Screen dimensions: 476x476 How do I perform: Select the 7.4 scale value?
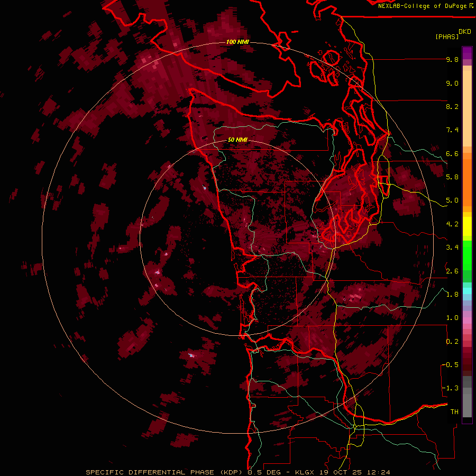point(452,130)
